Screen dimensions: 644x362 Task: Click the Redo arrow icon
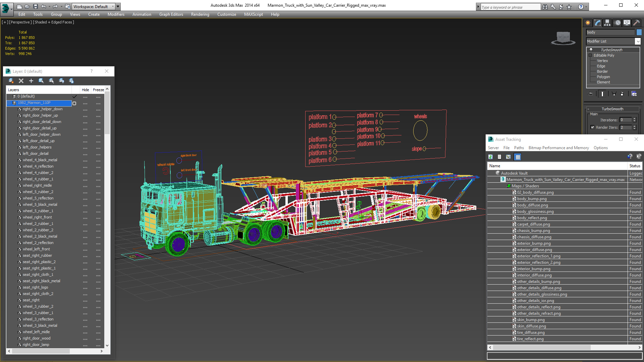click(55, 6)
